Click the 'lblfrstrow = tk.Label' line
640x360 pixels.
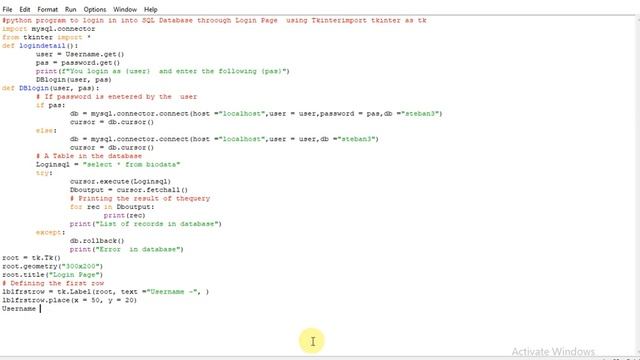pyautogui.click(x=106, y=292)
